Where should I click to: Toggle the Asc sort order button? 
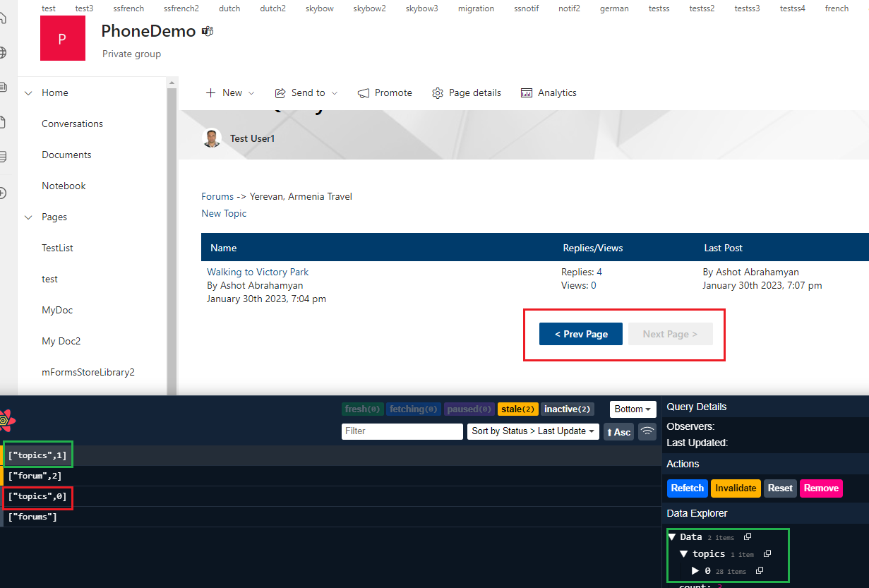point(618,431)
